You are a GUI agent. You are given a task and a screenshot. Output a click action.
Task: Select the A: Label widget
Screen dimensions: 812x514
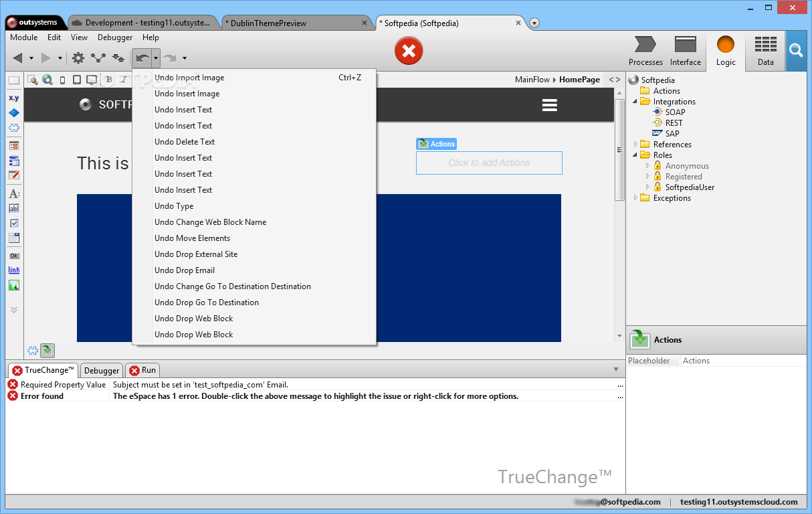pyautogui.click(x=14, y=193)
